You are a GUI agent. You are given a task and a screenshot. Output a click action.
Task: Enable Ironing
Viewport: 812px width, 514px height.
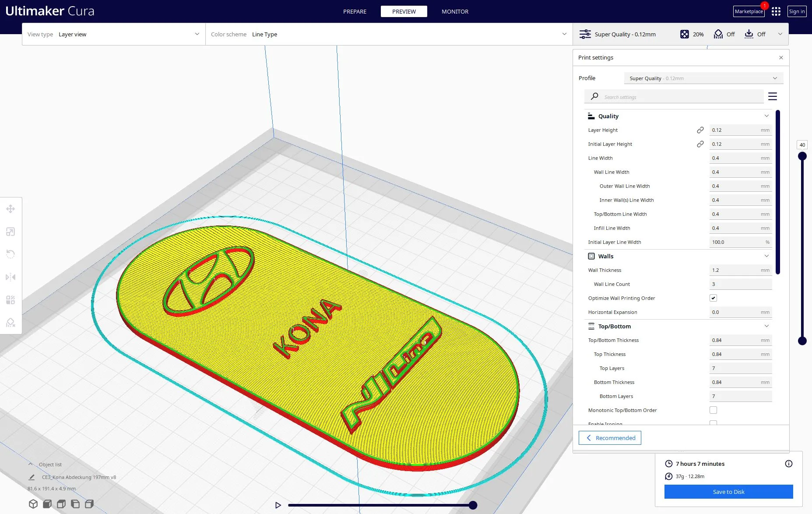(713, 423)
